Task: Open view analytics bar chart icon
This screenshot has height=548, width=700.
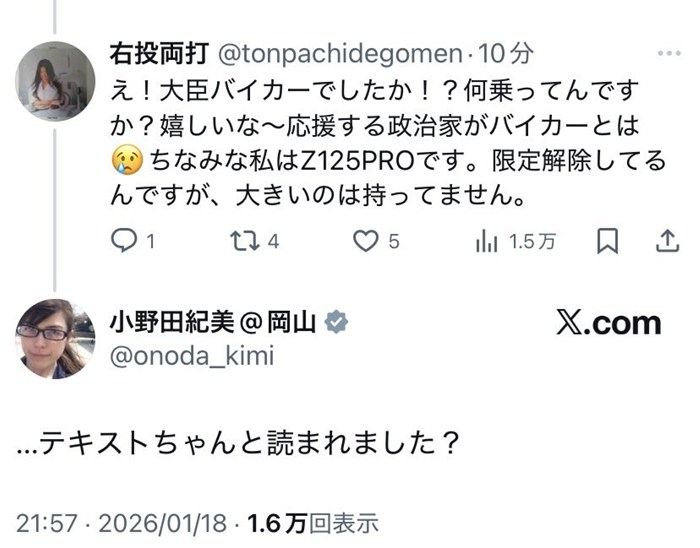Action: 487,241
